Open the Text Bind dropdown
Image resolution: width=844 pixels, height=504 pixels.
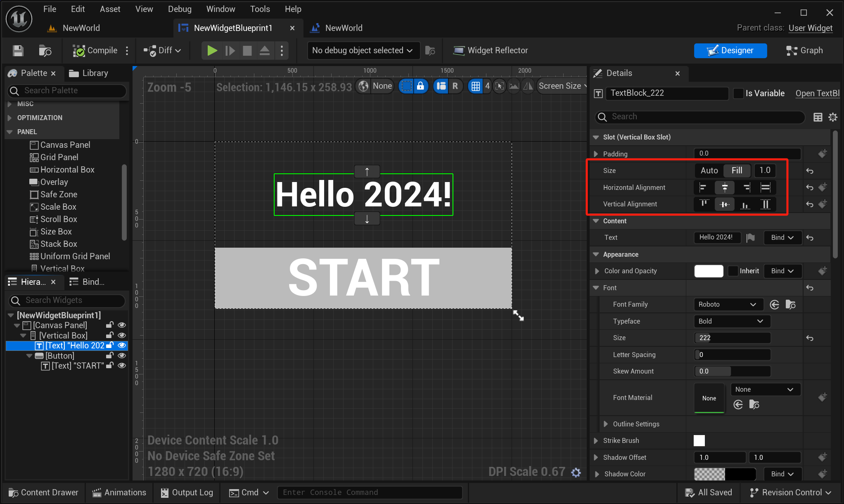pyautogui.click(x=782, y=237)
